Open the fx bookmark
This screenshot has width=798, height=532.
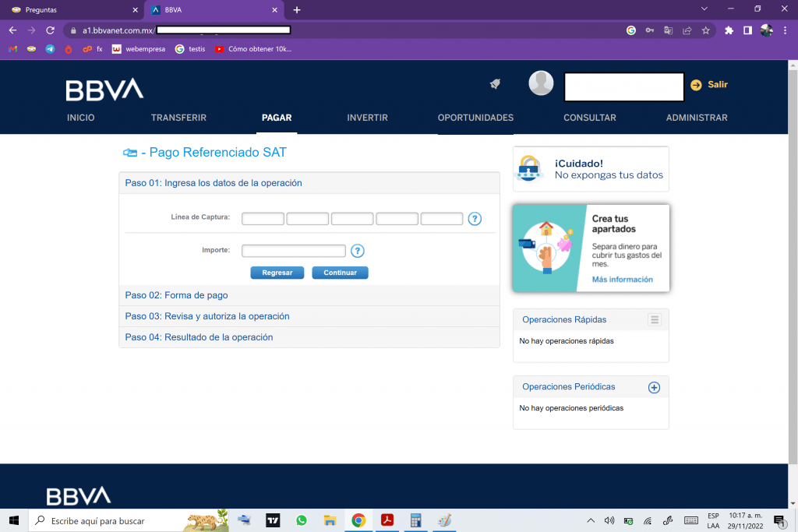[x=93, y=49]
